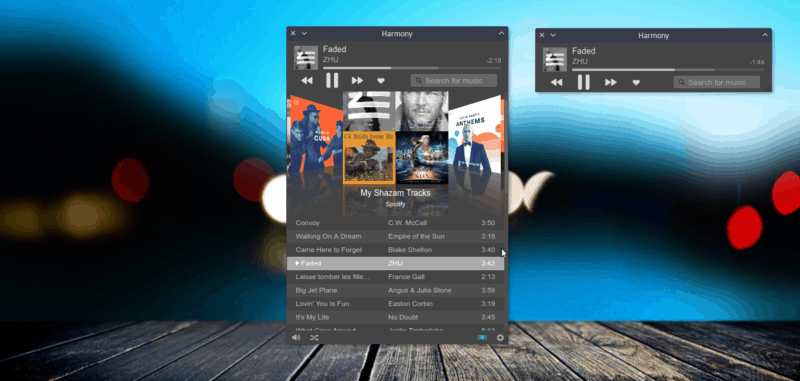Viewport: 800px width, 381px height.
Task: Play the track Convoy
Action: coord(308,223)
